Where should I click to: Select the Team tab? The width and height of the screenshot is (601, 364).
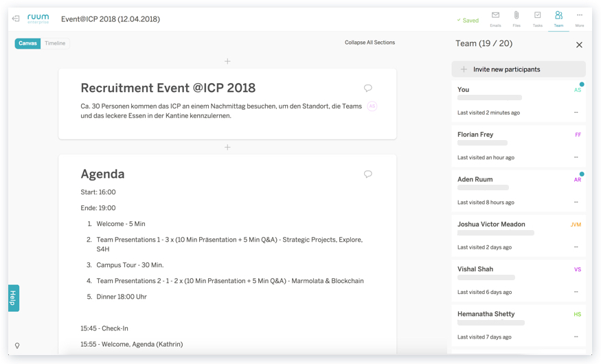click(558, 19)
